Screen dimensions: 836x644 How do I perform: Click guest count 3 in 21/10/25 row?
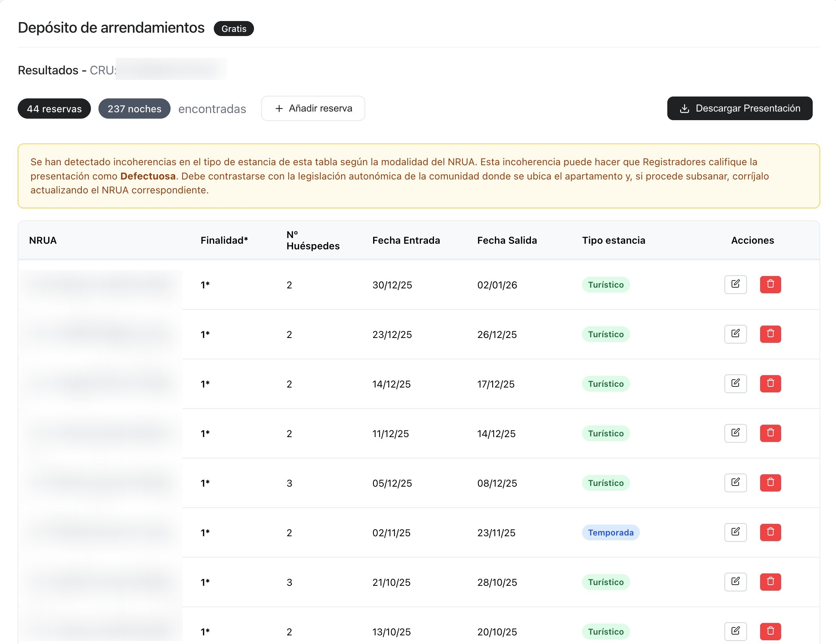(x=289, y=582)
